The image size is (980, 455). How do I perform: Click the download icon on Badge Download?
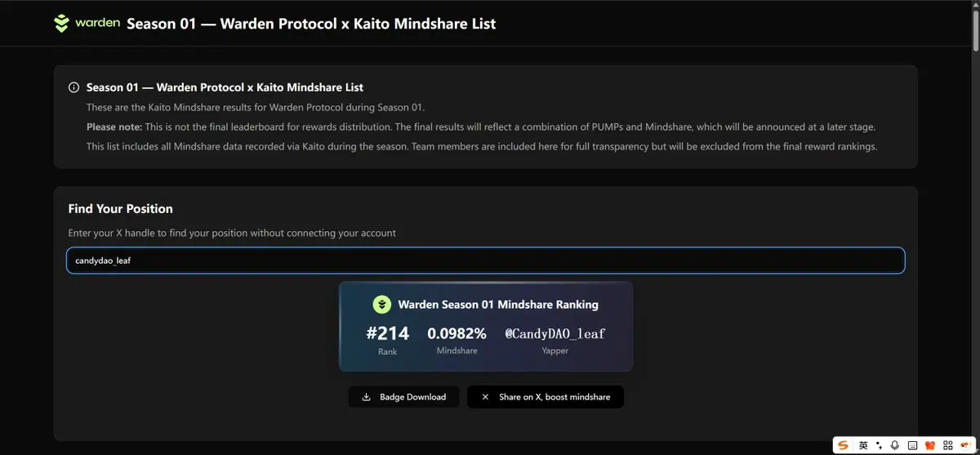pos(367,397)
